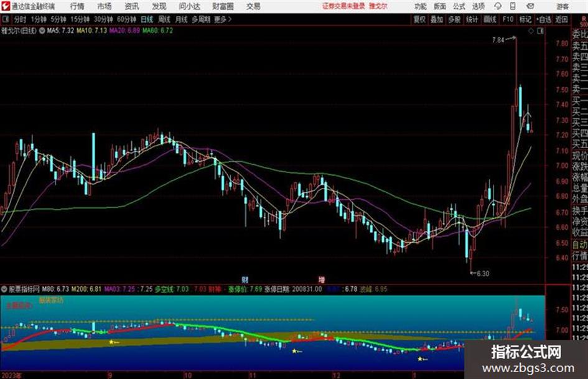
Task: Click the 多股 multi-stock button
Action: click(x=454, y=19)
